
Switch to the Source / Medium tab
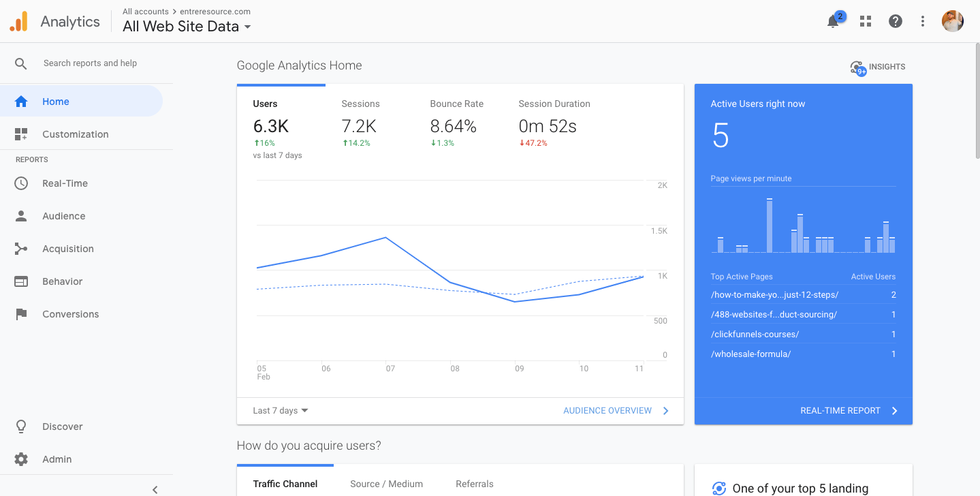387,484
